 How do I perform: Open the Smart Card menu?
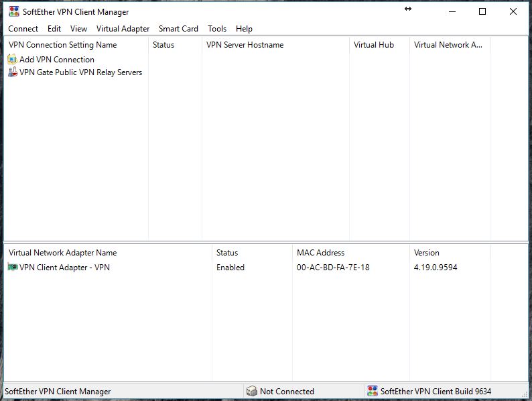tap(178, 29)
